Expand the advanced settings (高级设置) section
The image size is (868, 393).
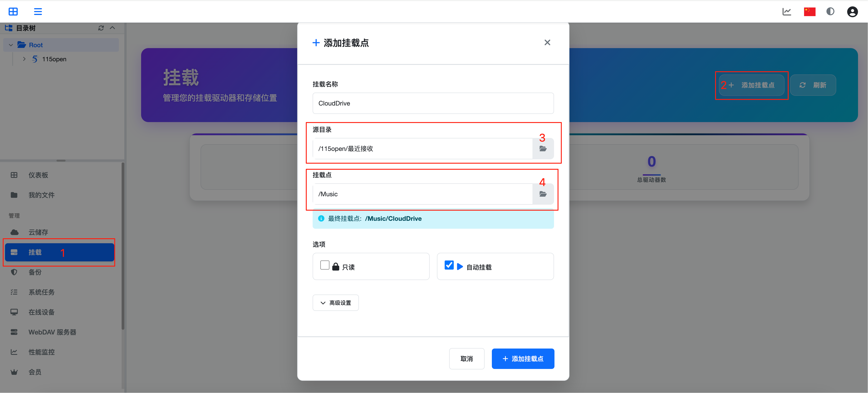(x=336, y=303)
